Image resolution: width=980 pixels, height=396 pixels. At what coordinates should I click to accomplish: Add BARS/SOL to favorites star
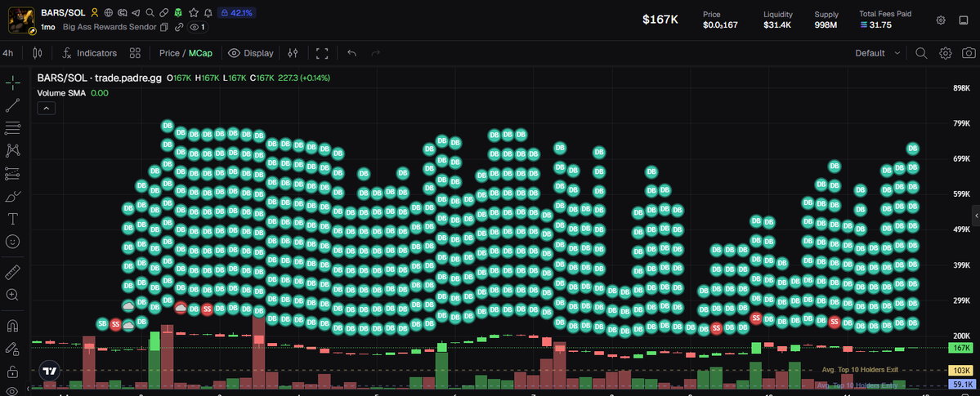194,12
